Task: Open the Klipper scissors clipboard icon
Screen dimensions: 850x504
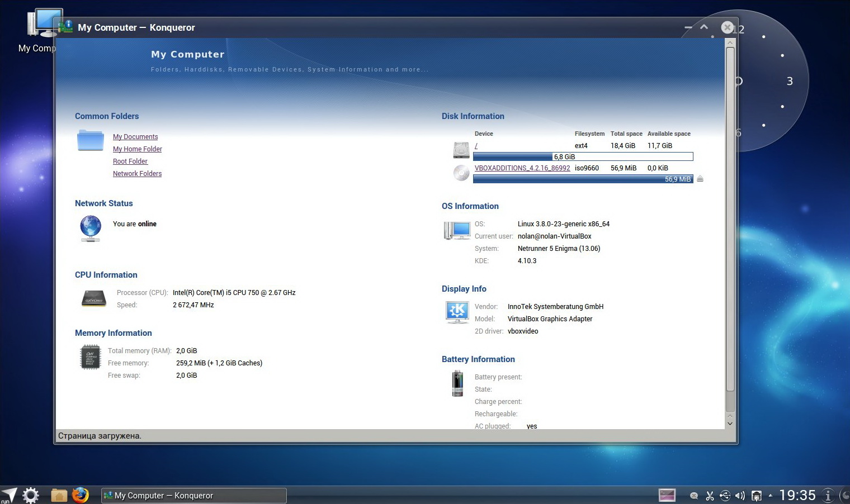Action: 710,496
